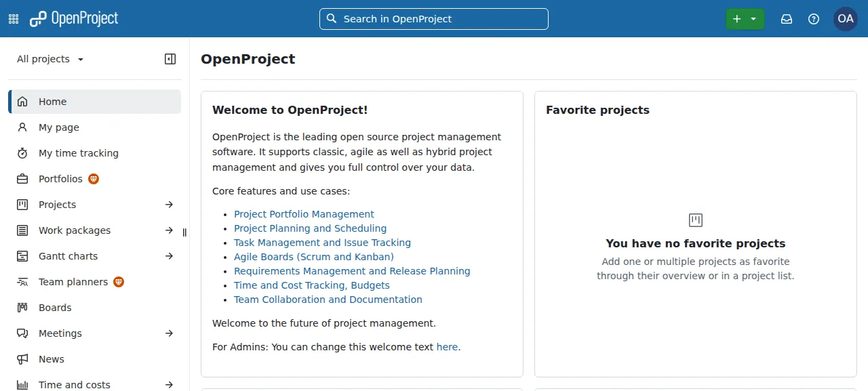
Task: Click the OpenProject logo
Action: pyautogui.click(x=74, y=19)
